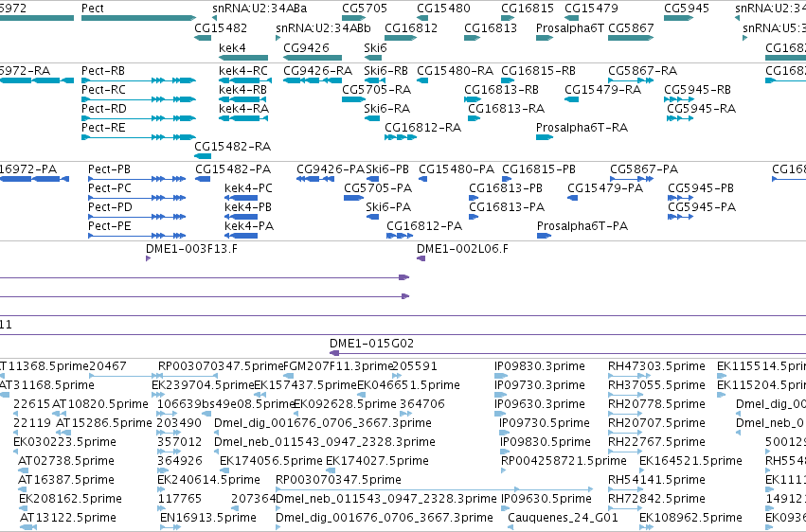Select transcript CG16812-RA

pos(422,128)
